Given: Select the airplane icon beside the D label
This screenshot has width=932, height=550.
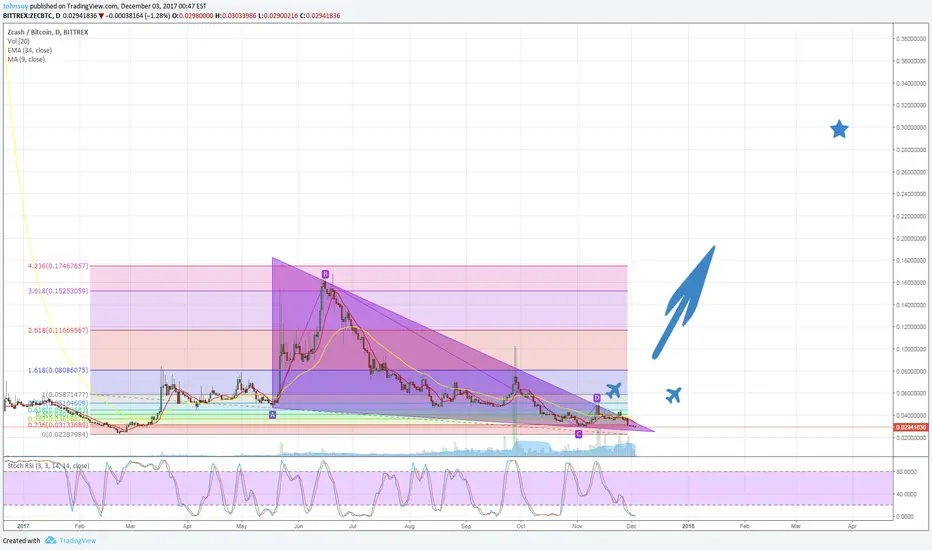Looking at the screenshot, I should (x=613, y=391).
